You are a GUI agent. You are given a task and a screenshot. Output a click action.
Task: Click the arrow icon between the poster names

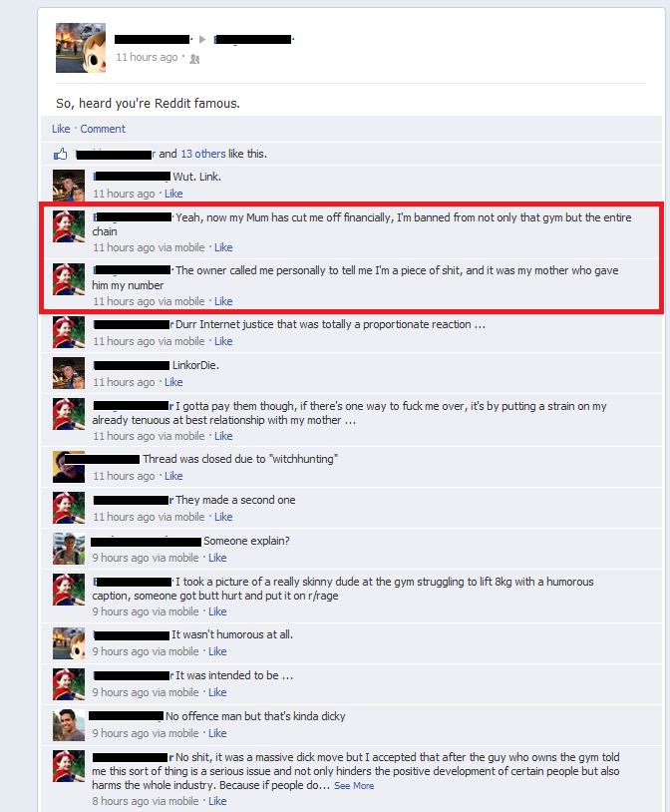(202, 39)
